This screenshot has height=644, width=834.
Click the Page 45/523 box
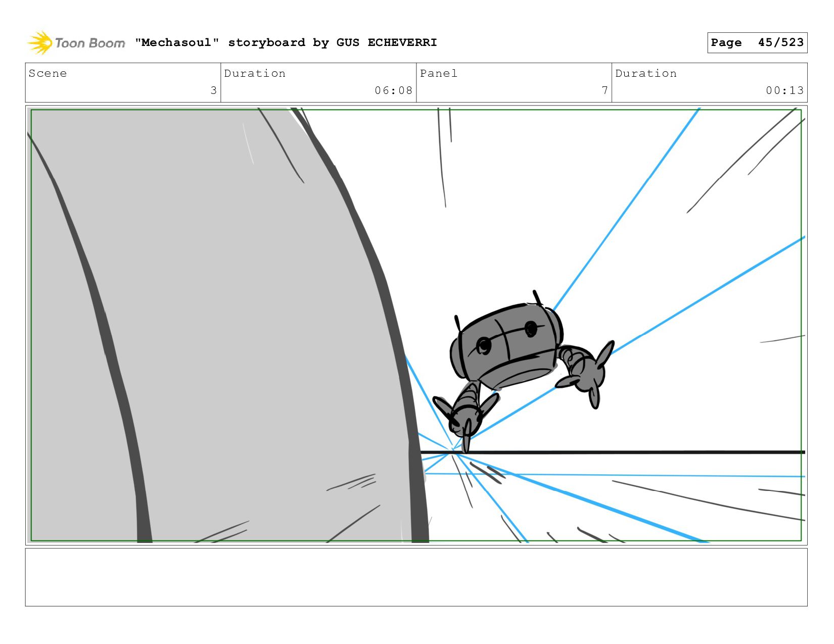[x=757, y=42]
